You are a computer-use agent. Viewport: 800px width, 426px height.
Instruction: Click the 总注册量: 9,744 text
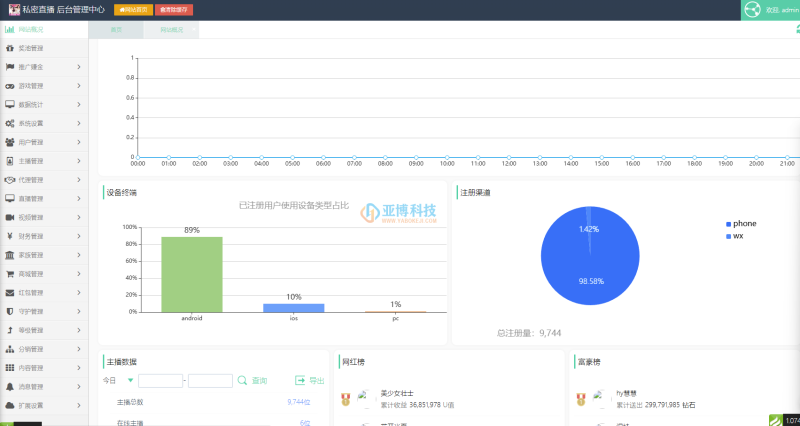[529, 333]
